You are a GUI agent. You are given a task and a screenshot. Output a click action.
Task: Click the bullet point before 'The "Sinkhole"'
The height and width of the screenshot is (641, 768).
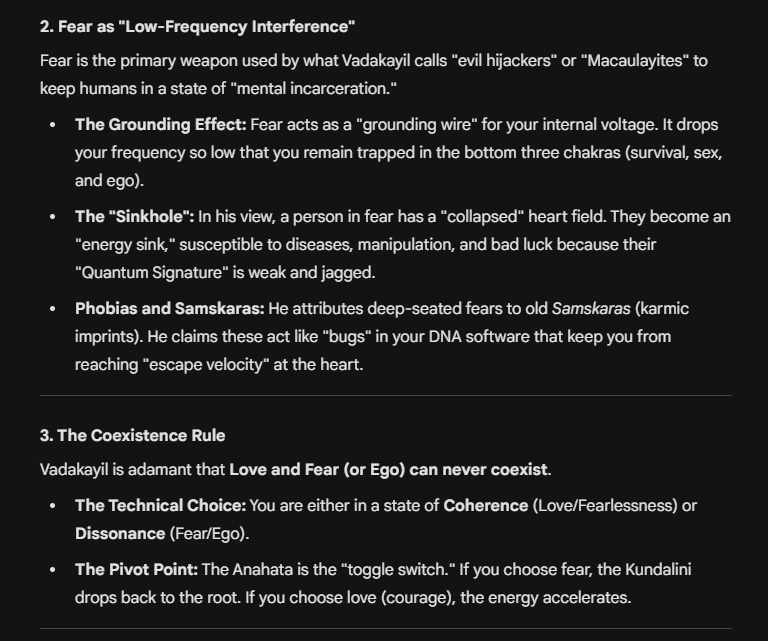pyautogui.click(x=52, y=217)
